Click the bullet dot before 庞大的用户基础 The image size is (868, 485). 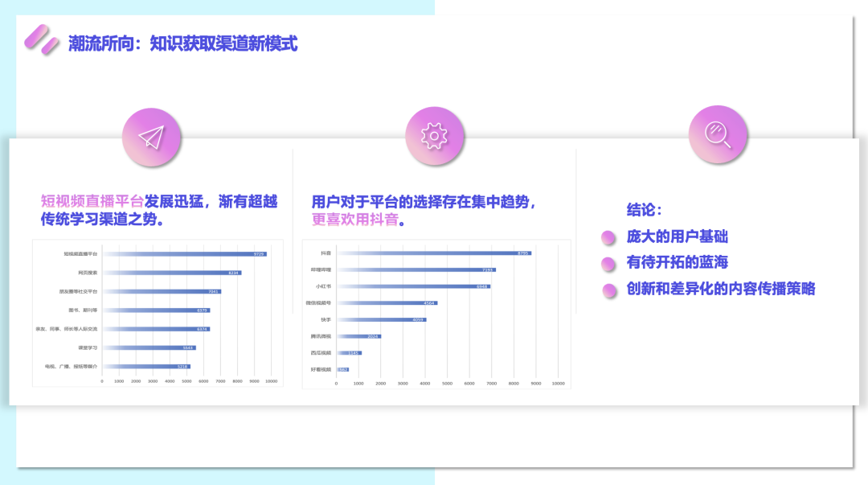click(x=608, y=237)
